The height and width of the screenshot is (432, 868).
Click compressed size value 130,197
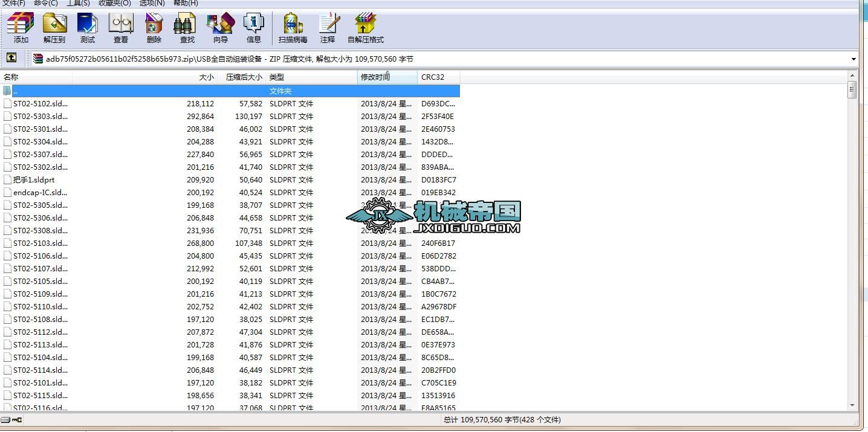tap(248, 116)
